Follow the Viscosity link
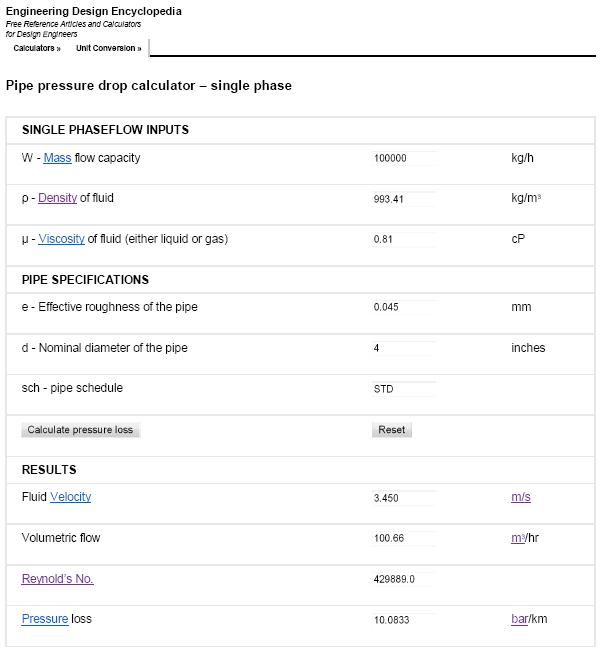 (x=61, y=239)
